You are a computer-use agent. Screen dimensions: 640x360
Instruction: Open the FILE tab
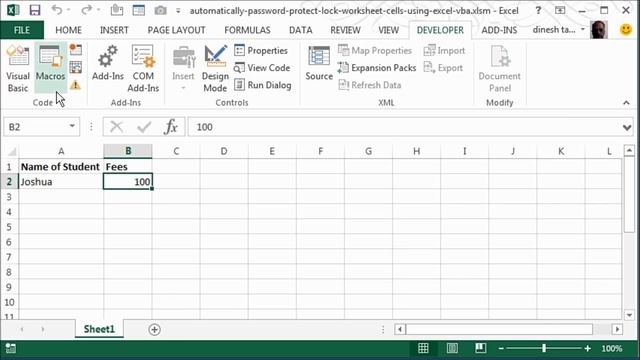point(22,30)
